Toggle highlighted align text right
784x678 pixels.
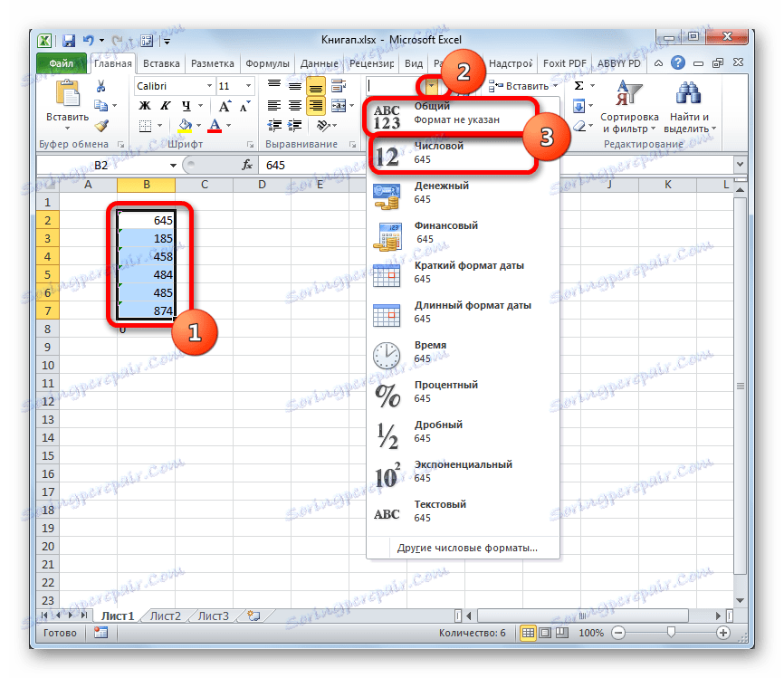pos(315,106)
